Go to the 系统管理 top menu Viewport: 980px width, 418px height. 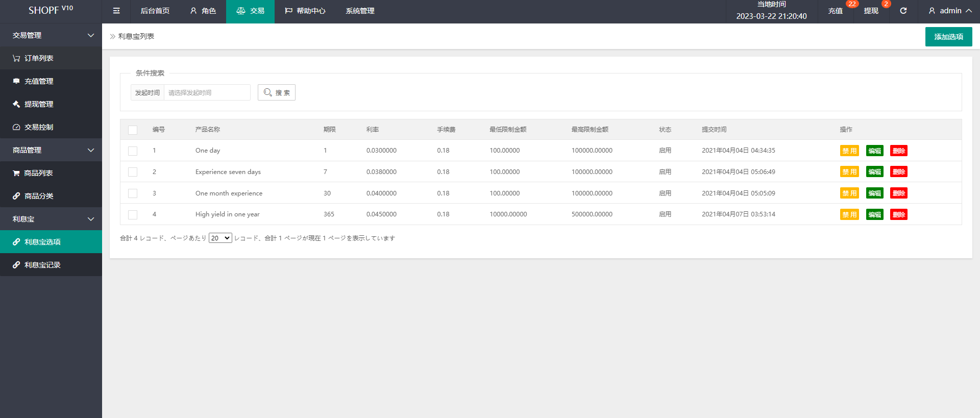pyautogui.click(x=360, y=11)
